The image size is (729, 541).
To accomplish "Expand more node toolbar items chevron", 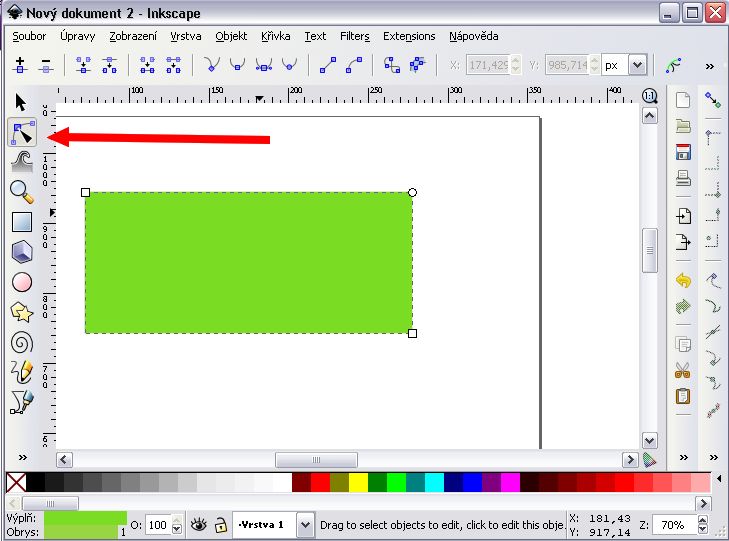I will [x=709, y=66].
